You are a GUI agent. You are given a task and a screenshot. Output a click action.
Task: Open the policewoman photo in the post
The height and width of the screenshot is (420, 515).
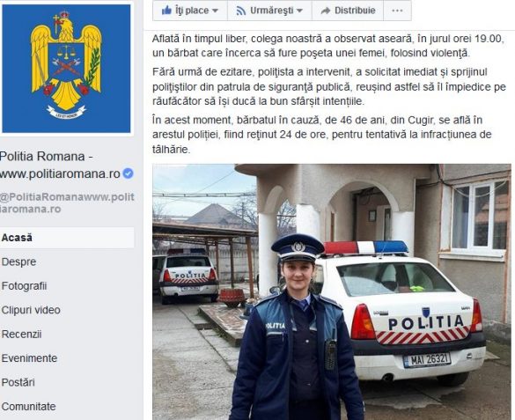[332, 292]
